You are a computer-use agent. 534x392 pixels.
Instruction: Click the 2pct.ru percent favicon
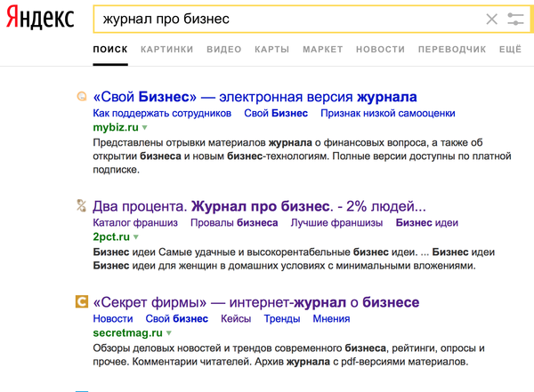coord(82,206)
